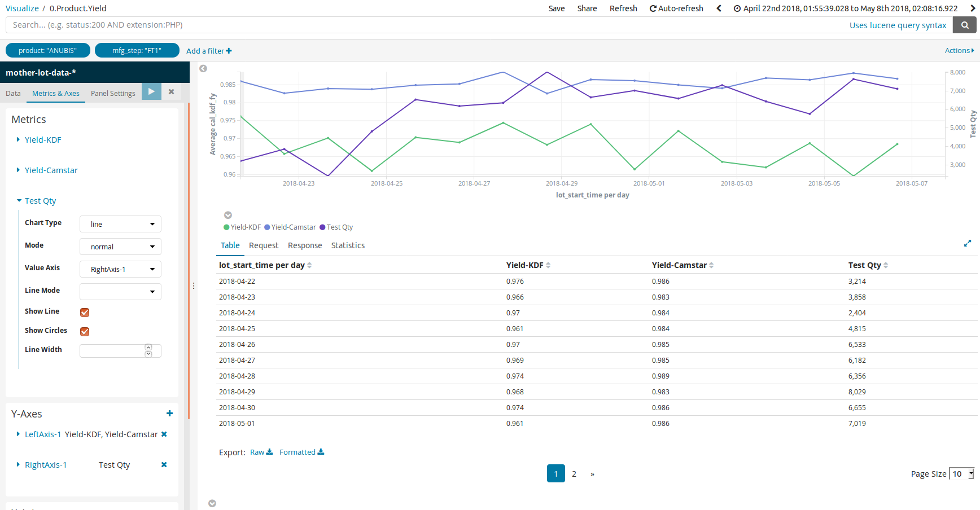
Task: Open the Chart Type dropdown
Action: pyautogui.click(x=120, y=224)
